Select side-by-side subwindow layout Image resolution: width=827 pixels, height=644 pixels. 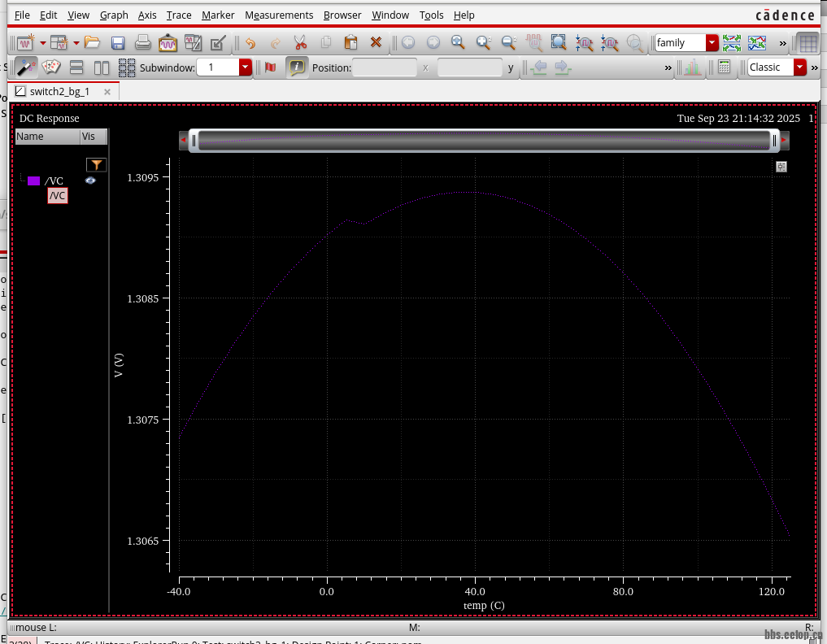(x=102, y=67)
